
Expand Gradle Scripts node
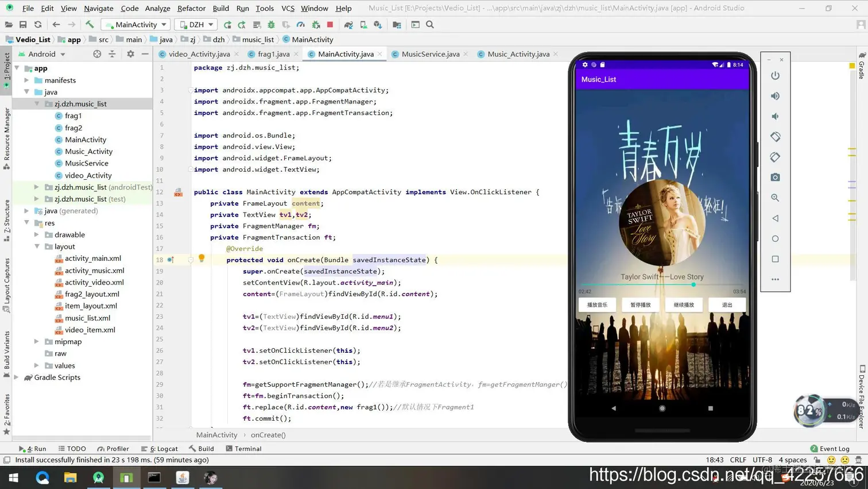(17, 378)
